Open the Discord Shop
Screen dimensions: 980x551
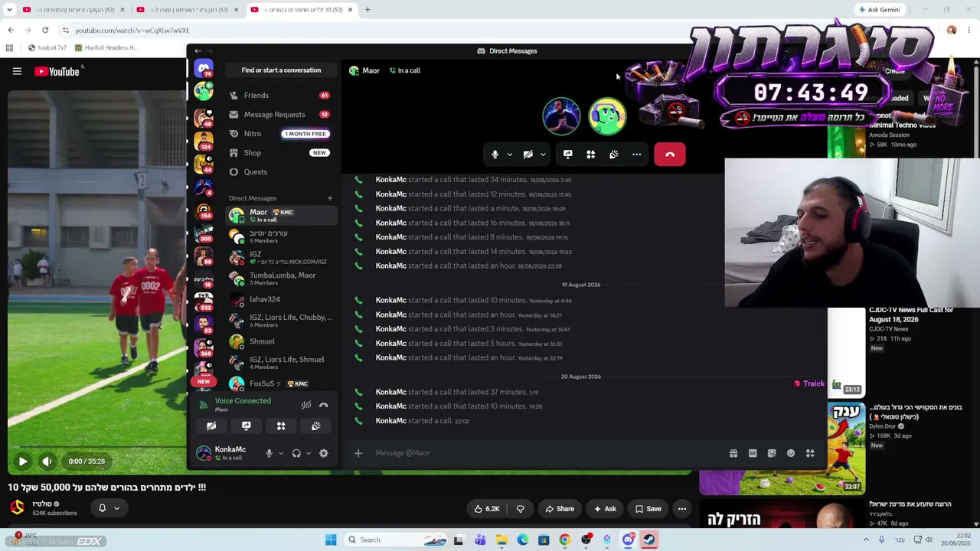(279, 153)
